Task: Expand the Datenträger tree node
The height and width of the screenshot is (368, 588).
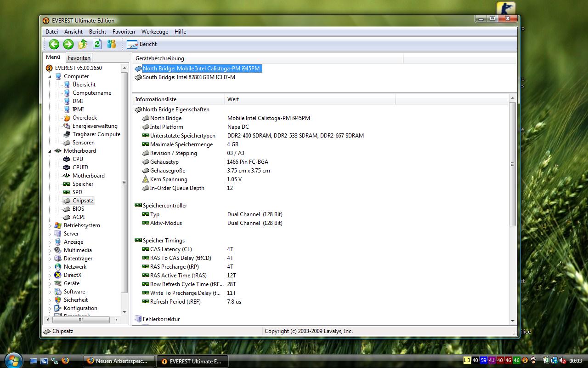Action: [x=50, y=259]
